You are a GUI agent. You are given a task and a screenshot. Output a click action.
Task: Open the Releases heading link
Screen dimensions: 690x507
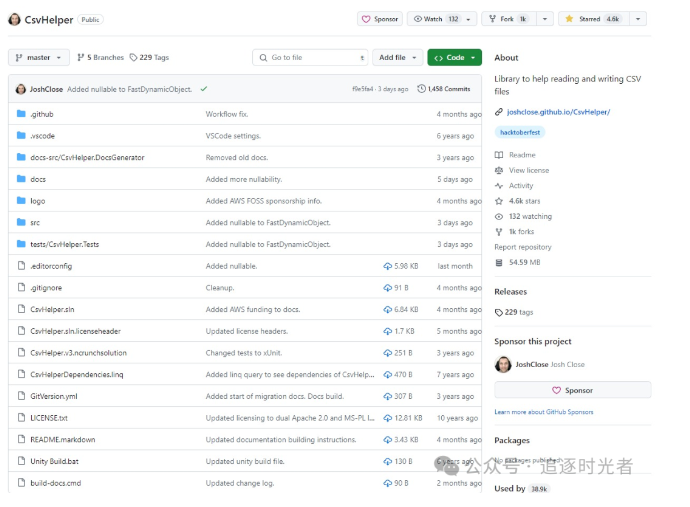(x=510, y=291)
